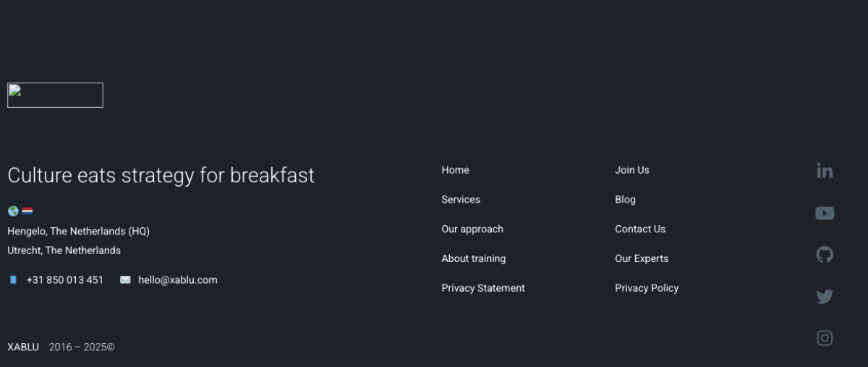This screenshot has height=367, width=868.
Task: Visit the GitHub profile icon
Action: [x=825, y=255]
